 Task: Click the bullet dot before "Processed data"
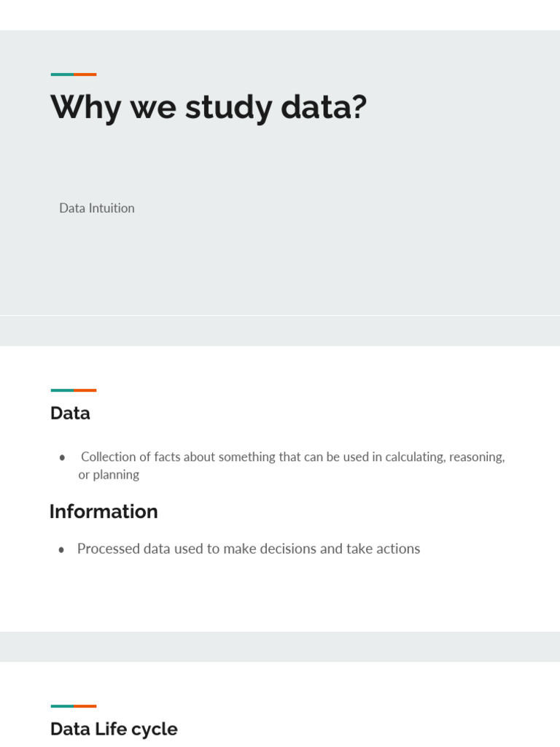click(62, 550)
